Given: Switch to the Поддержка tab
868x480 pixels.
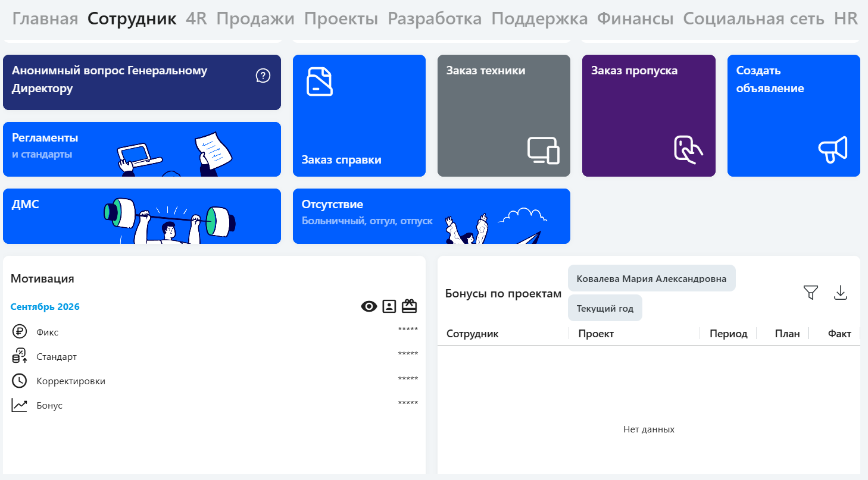Looking at the screenshot, I should [539, 18].
